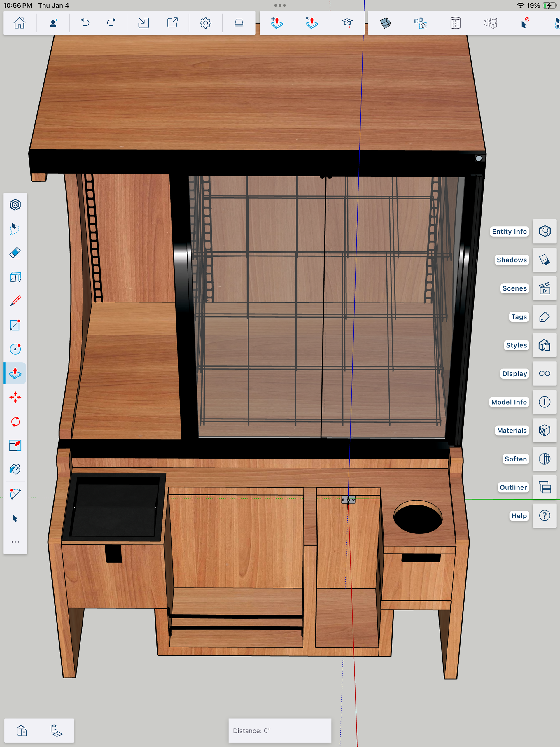This screenshot has width=560, height=747.
Task: Tap the Distance measurement field
Action: tap(280, 730)
